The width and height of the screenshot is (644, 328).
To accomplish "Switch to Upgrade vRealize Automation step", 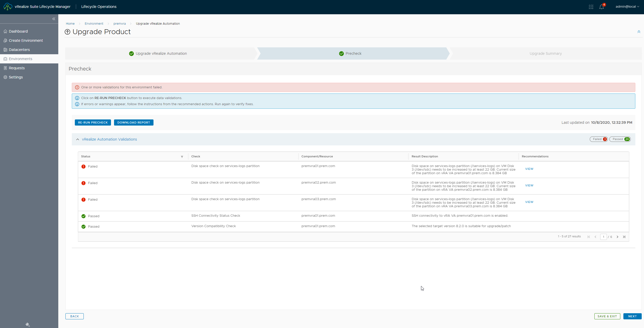I will pos(161,53).
